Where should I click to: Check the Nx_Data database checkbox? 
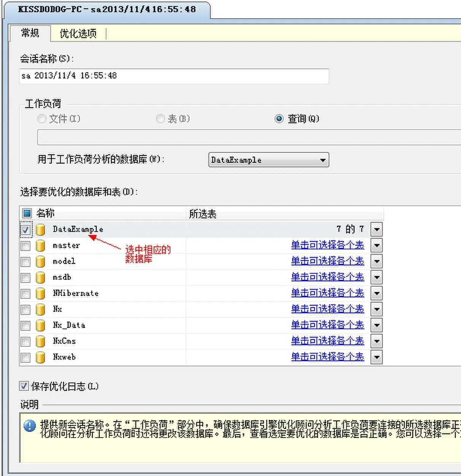[x=25, y=326]
